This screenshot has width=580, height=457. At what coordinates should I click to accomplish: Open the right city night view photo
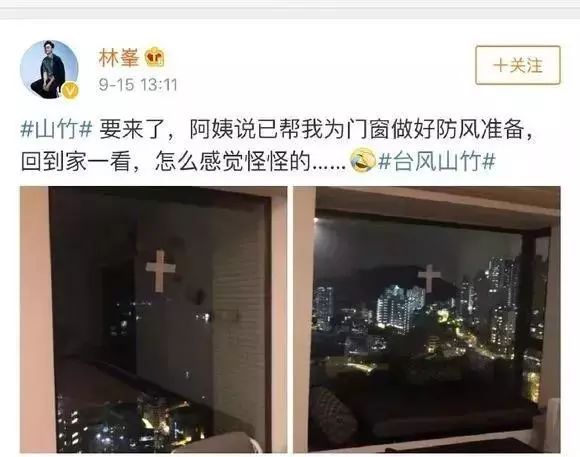(427, 319)
